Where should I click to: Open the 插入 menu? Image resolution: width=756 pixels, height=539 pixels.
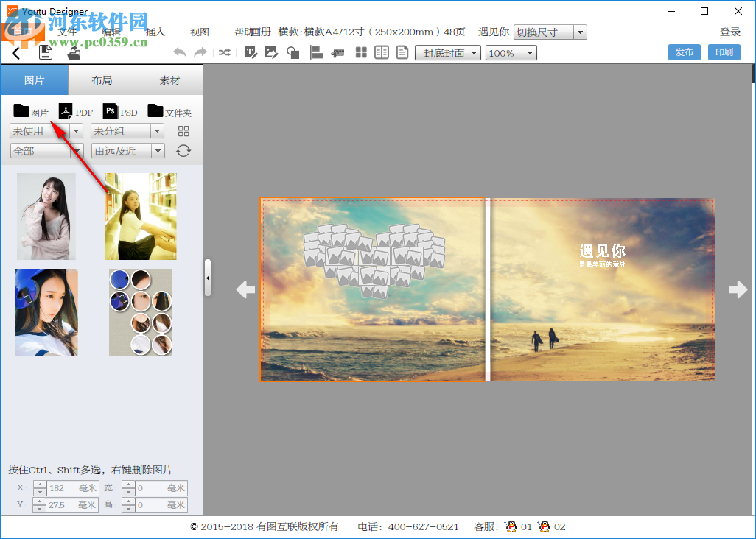[155, 32]
